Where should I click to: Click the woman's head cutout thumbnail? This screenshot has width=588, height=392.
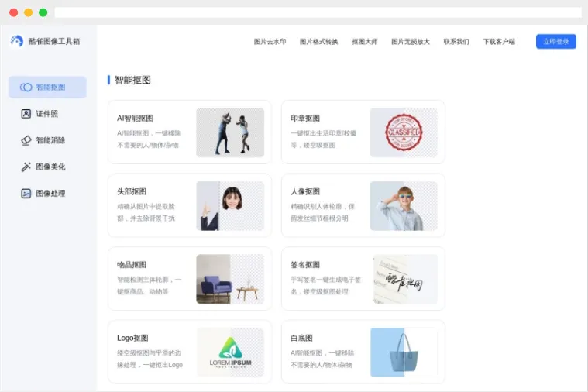pos(230,205)
